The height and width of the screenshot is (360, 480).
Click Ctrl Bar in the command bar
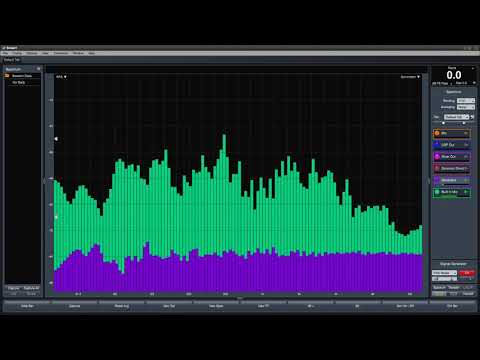click(x=452, y=306)
